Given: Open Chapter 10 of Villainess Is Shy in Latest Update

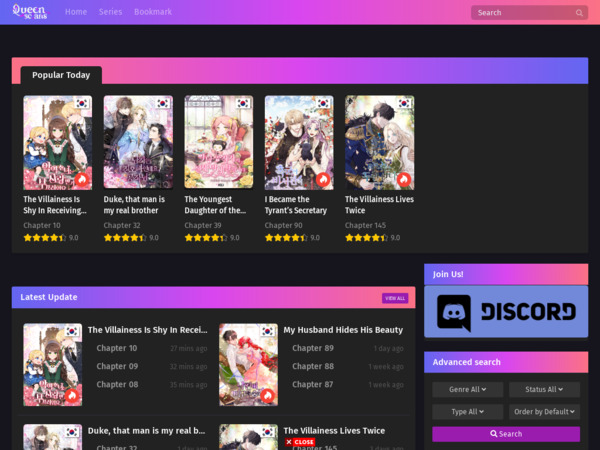Looking at the screenshot, I should tap(117, 348).
